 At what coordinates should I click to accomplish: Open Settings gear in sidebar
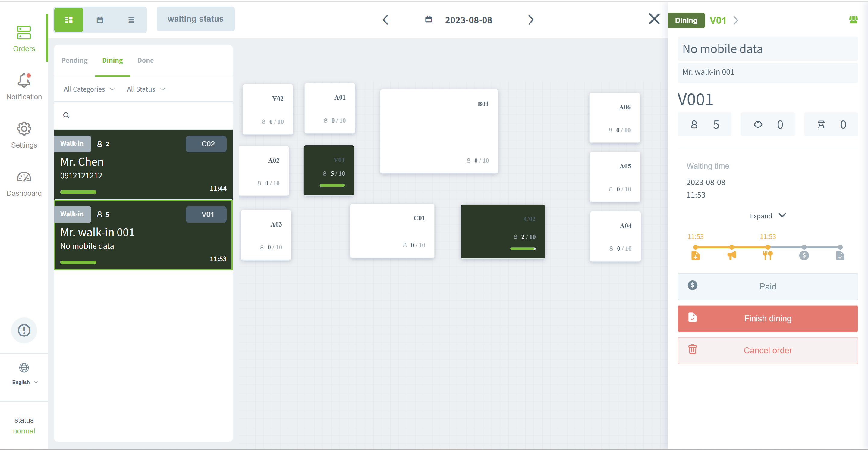(24, 129)
